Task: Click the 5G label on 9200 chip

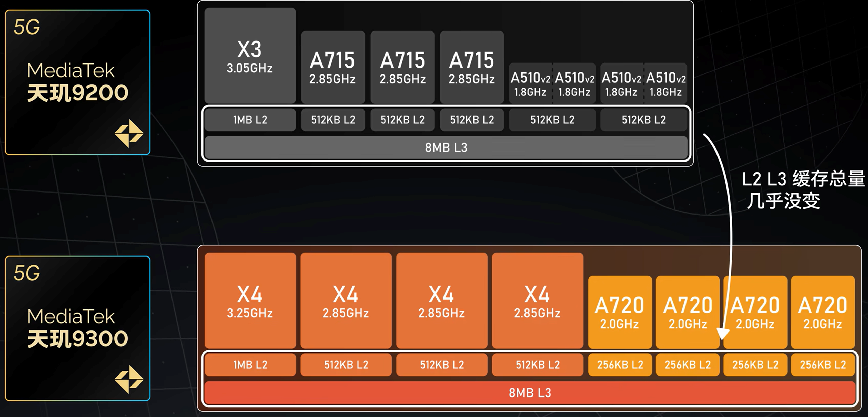Action: [x=27, y=27]
